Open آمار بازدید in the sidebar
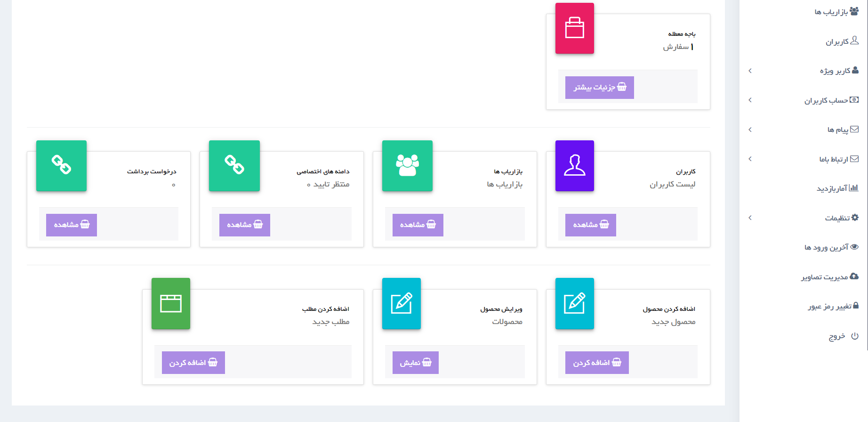This screenshot has width=868, height=422. pyautogui.click(x=837, y=188)
